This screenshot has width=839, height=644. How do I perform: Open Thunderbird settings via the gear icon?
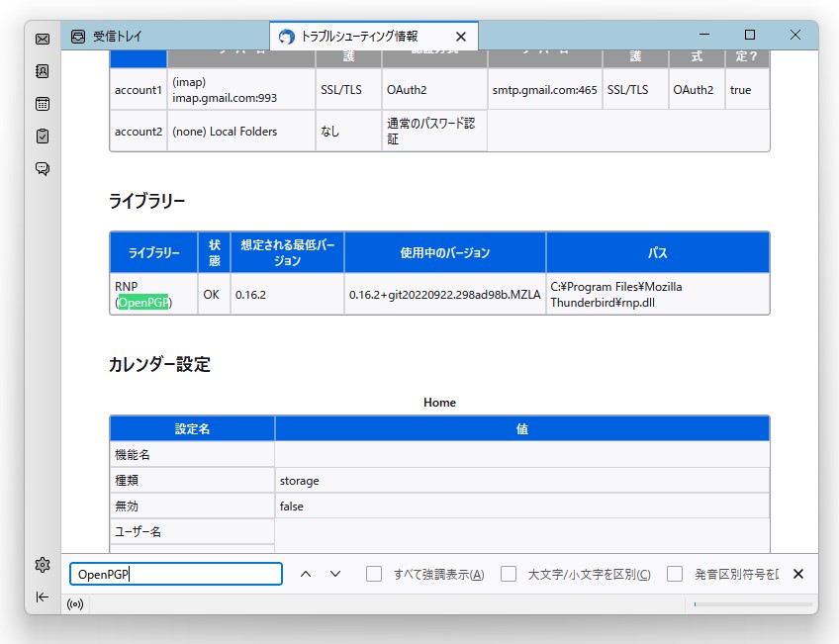42,564
